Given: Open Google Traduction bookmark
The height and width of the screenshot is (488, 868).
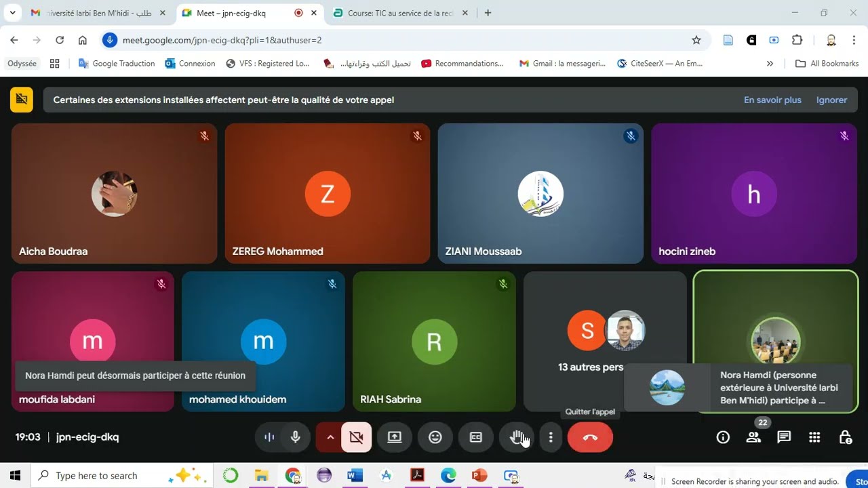Looking at the screenshot, I should [117, 63].
